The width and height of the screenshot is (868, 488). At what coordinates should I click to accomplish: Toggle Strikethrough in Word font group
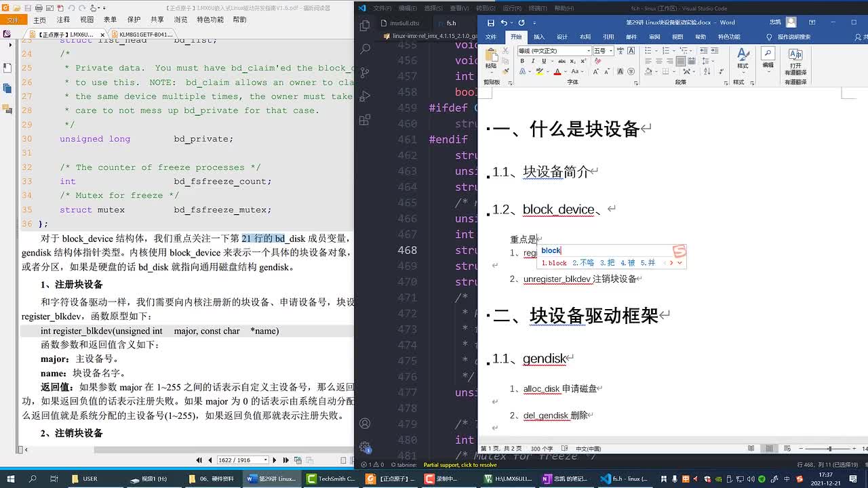click(562, 61)
